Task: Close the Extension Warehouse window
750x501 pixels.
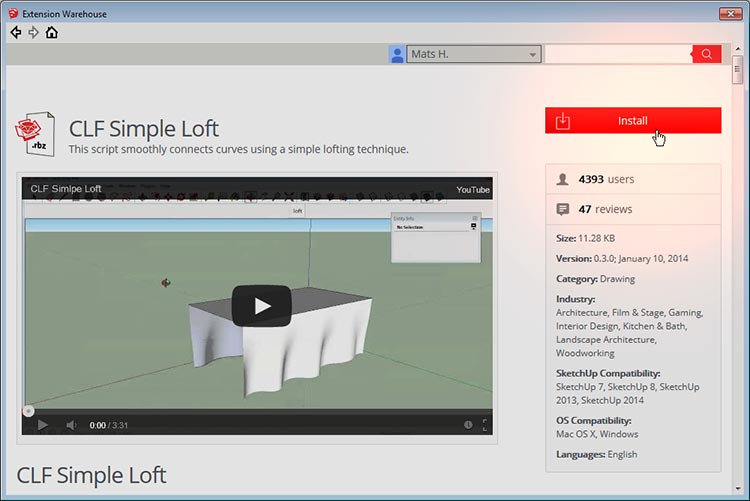Action: [730, 13]
